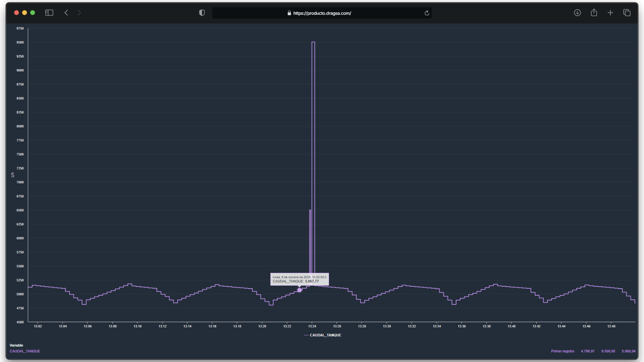Click the padlock icon in address bar
The width and height of the screenshot is (644, 362).
[x=289, y=13]
